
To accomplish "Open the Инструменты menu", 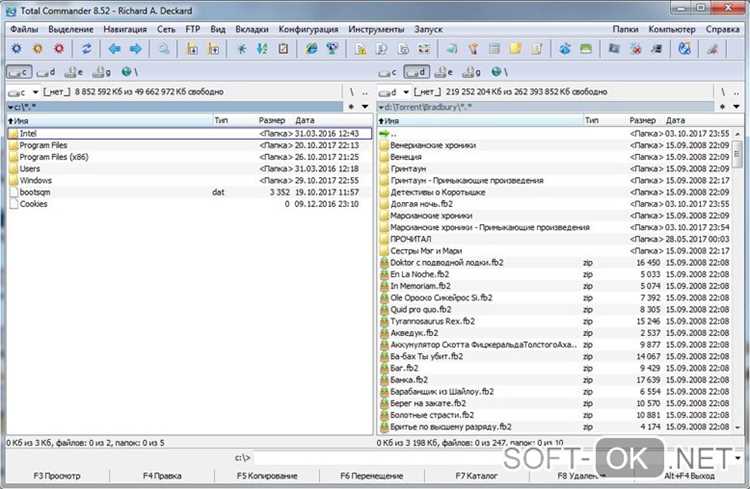I will click(376, 29).
